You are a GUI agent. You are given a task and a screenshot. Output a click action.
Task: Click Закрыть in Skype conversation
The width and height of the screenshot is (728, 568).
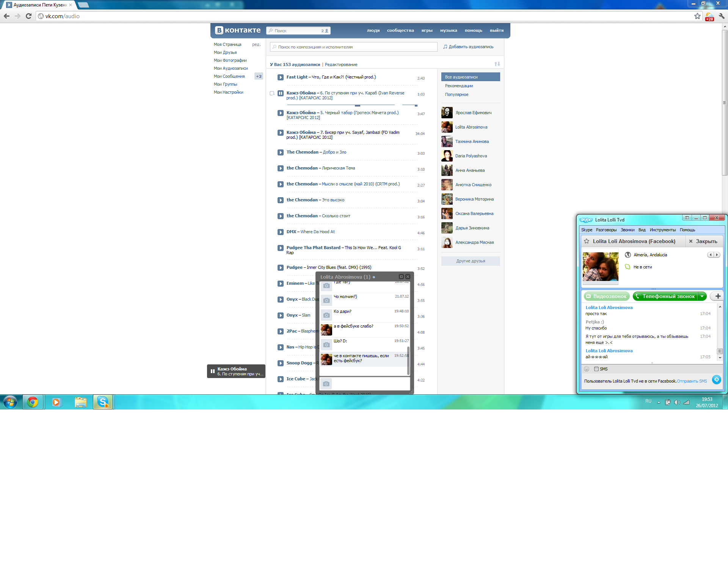click(x=703, y=242)
